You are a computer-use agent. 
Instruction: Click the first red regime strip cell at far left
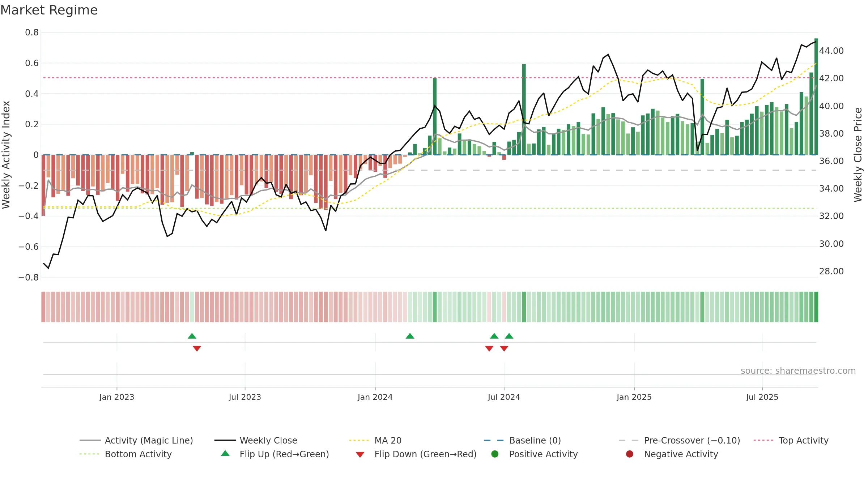coord(43,307)
